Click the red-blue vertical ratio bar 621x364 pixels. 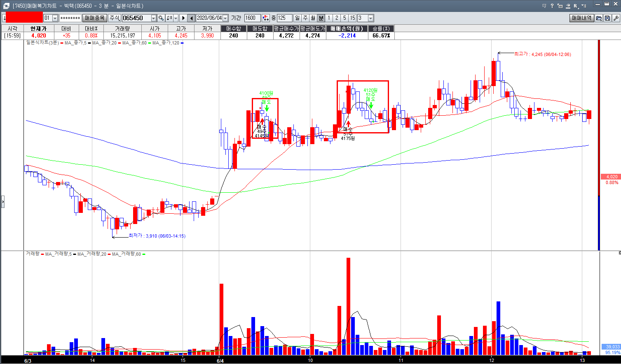point(599,145)
